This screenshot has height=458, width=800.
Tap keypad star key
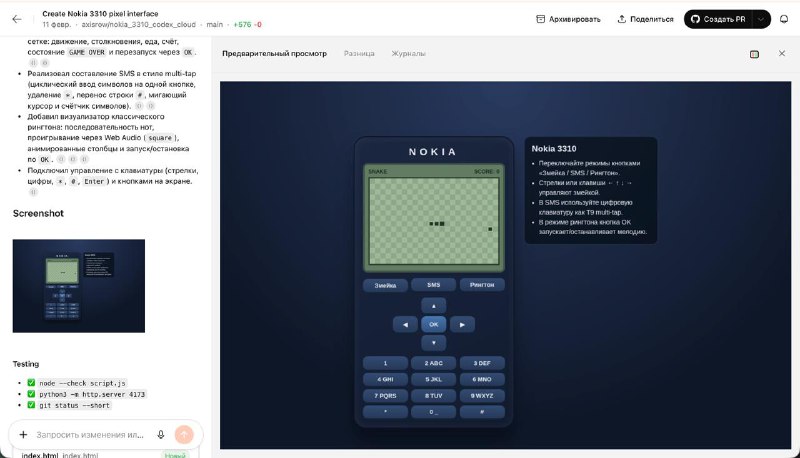(385, 412)
